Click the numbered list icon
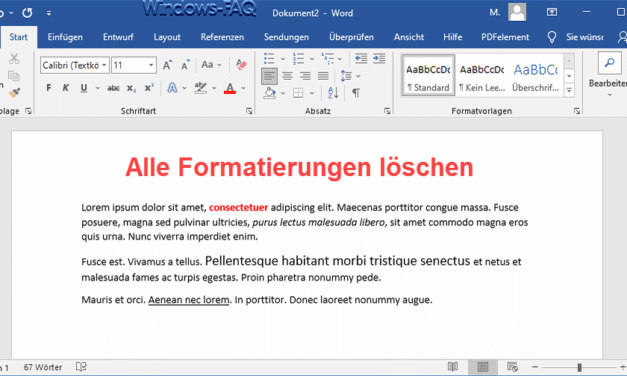Image resolution: width=627 pixels, height=376 pixels. (x=298, y=58)
